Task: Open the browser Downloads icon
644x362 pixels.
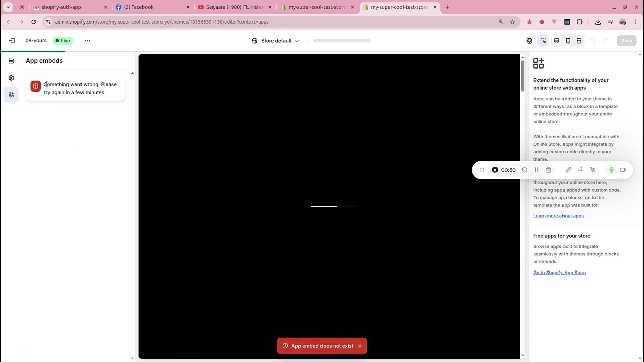Action: 598,22
